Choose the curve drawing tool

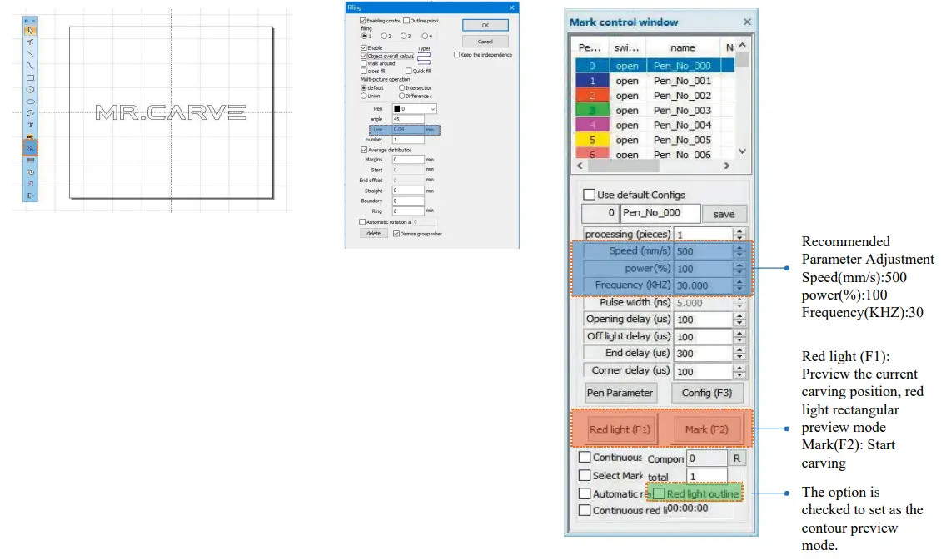pyautogui.click(x=30, y=66)
